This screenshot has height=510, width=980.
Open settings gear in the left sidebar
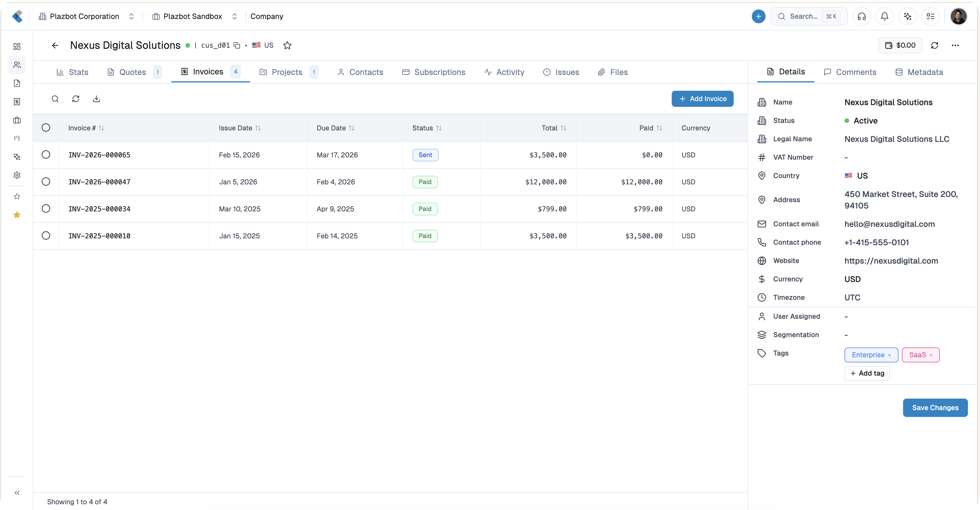click(x=17, y=175)
